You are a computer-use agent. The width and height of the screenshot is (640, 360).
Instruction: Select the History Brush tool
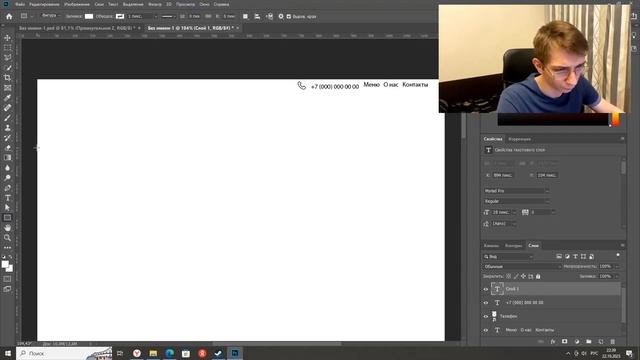point(7,138)
